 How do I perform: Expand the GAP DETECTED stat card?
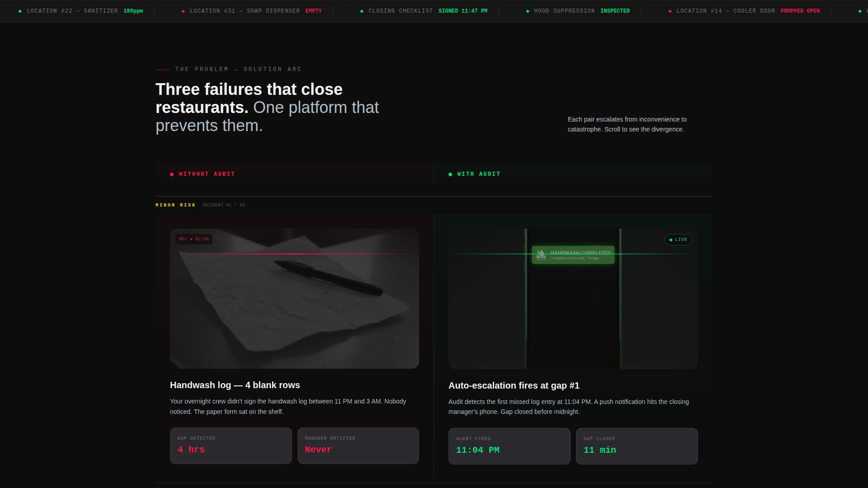tap(231, 446)
